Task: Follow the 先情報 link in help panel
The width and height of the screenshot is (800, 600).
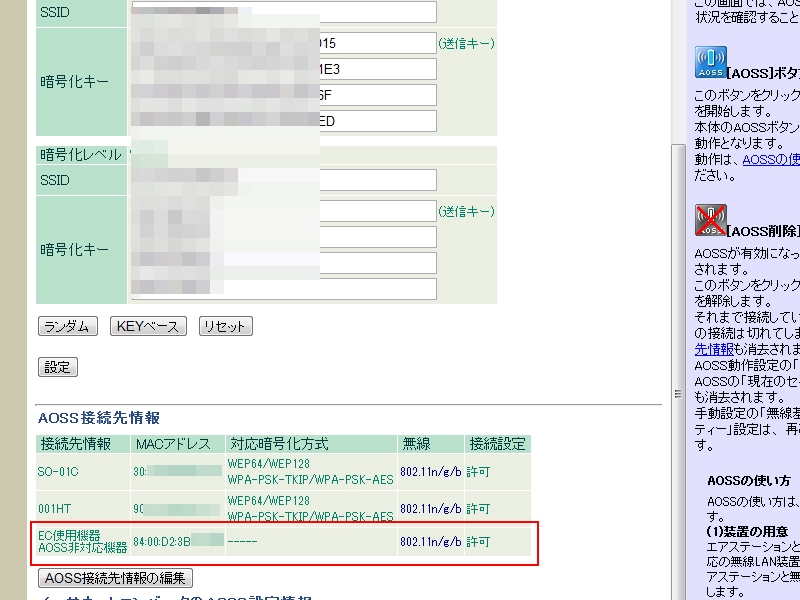Action: 714,349
